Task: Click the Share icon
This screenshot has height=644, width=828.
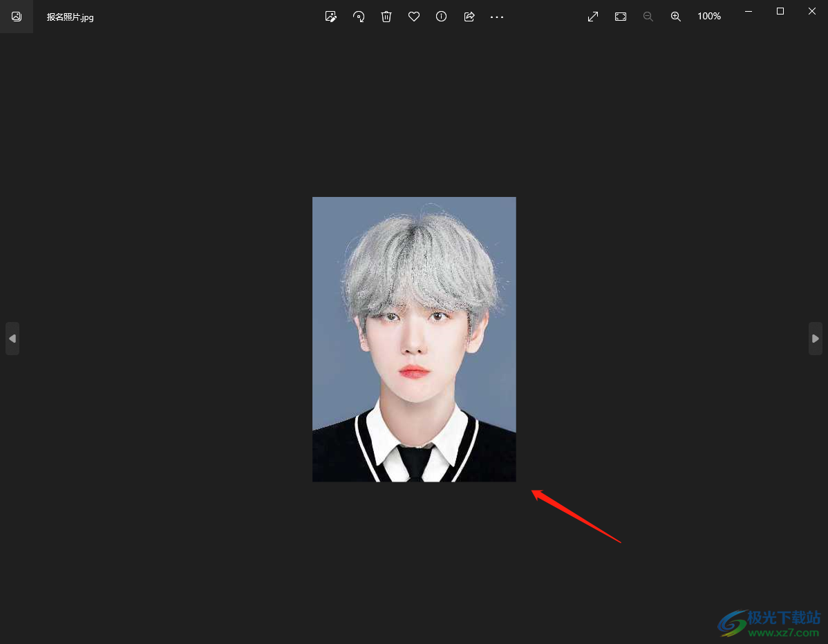Action: (469, 17)
